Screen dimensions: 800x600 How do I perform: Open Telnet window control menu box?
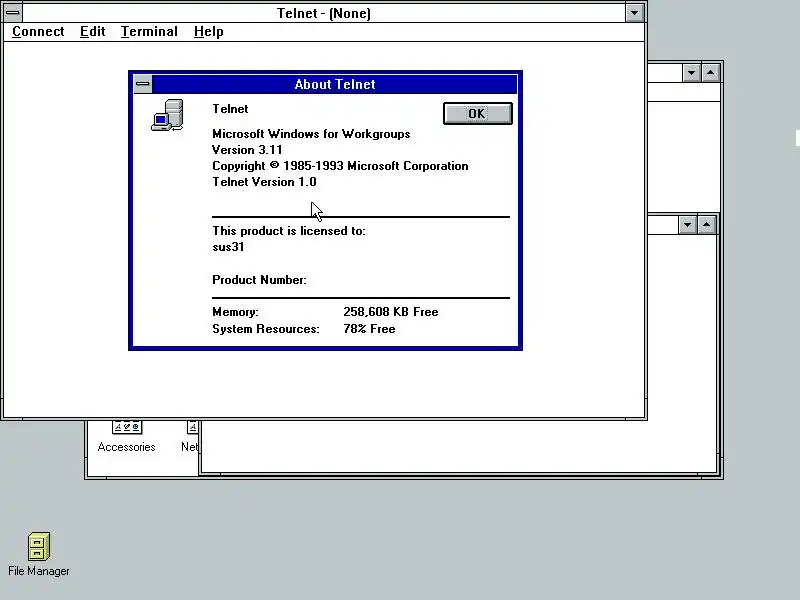13,12
